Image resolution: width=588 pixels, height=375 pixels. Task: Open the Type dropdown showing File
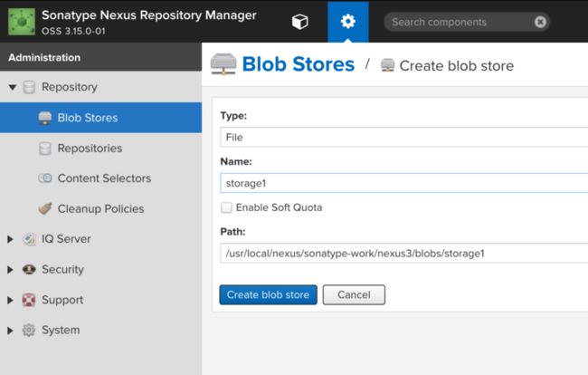pyautogui.click(x=403, y=137)
